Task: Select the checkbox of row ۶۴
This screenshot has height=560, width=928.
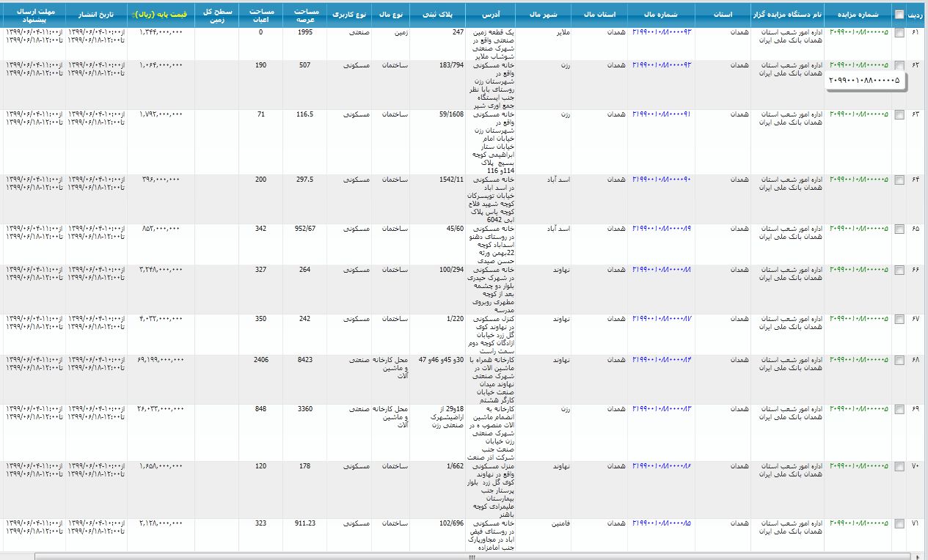Action: coord(899,180)
